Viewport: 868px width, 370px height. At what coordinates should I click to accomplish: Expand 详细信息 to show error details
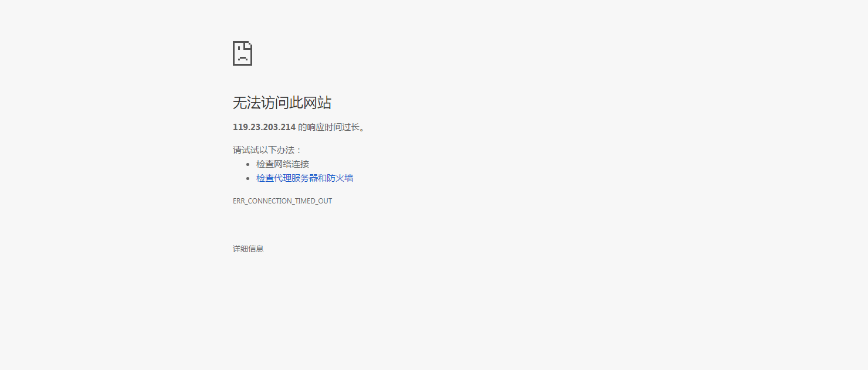tap(247, 249)
